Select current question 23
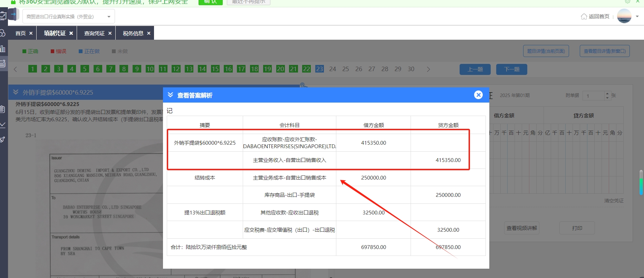Screen dimensions: 644x278 (319, 69)
